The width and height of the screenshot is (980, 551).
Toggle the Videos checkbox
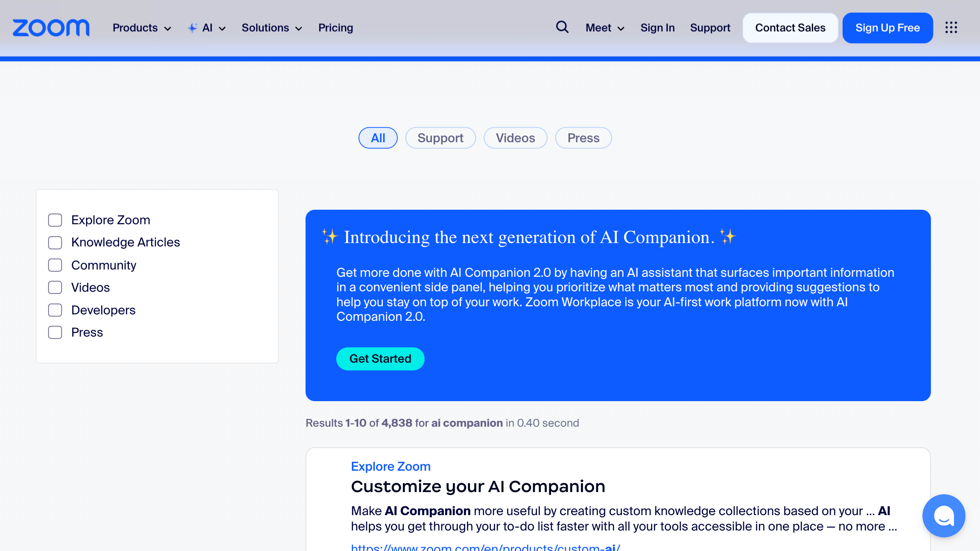click(x=55, y=287)
